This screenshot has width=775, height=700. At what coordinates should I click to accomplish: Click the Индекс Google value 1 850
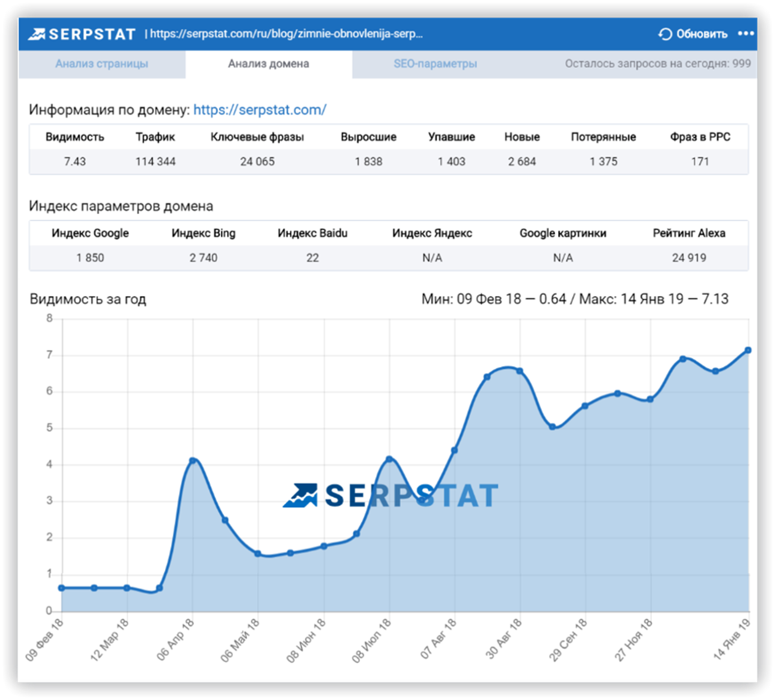coord(90,258)
